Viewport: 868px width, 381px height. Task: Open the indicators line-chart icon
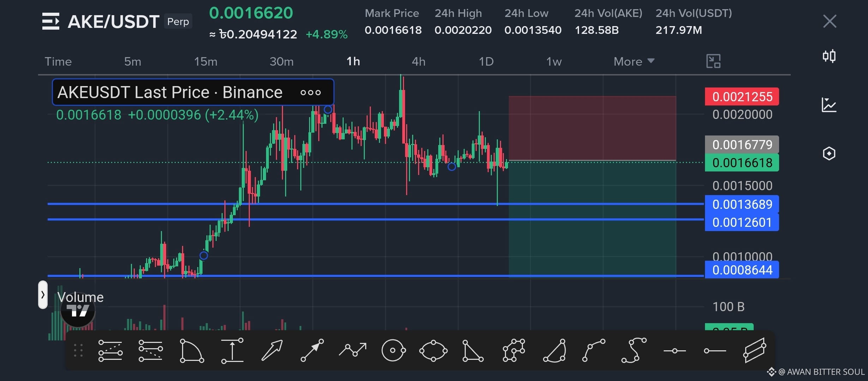pyautogui.click(x=829, y=105)
